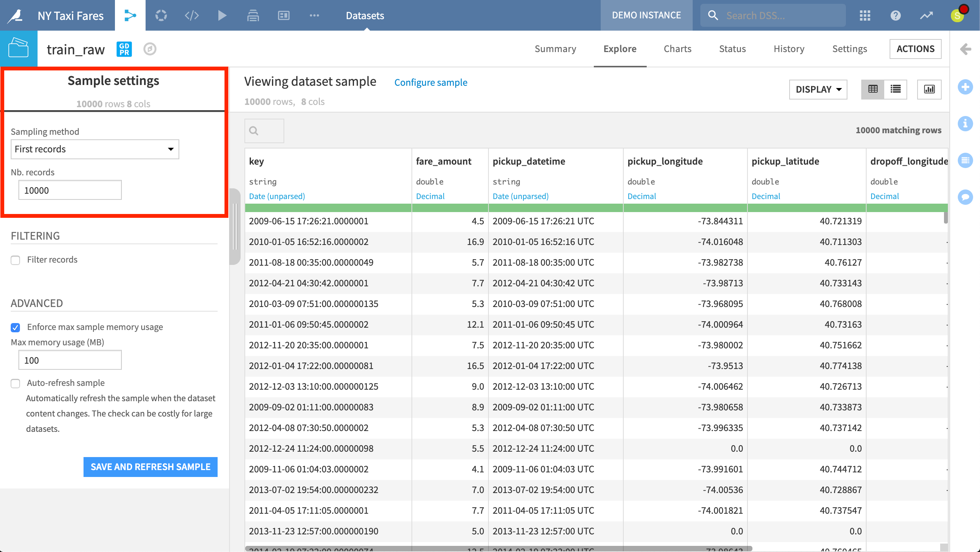Click the ACTIONS button
980x552 pixels.
(x=916, y=49)
